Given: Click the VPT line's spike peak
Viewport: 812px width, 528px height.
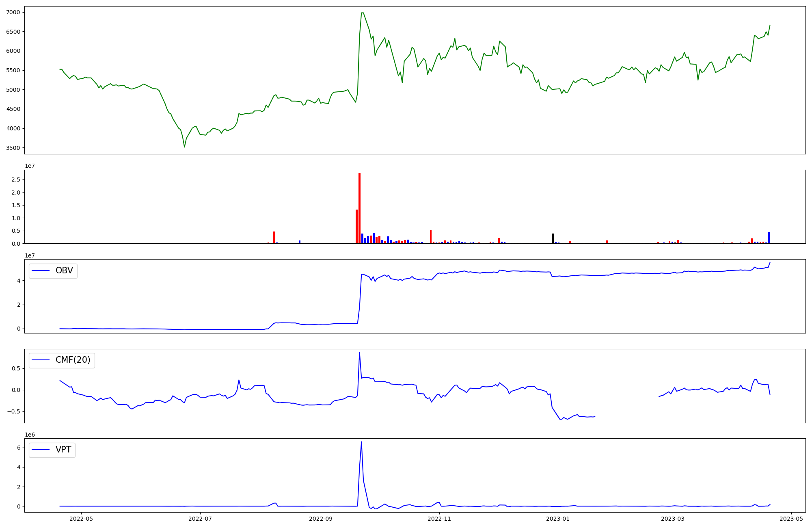Looking at the screenshot, I should 361,442.
